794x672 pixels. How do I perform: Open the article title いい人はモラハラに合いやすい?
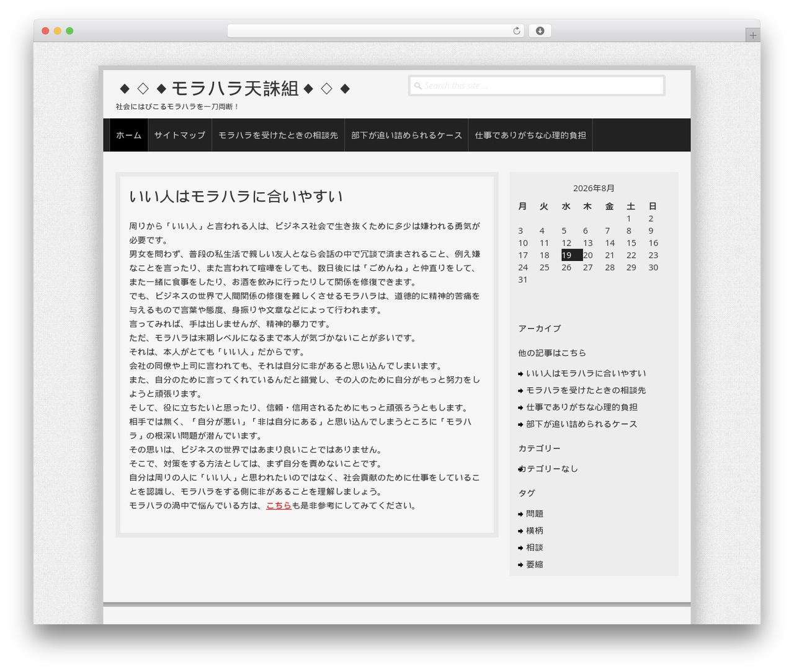tap(236, 197)
